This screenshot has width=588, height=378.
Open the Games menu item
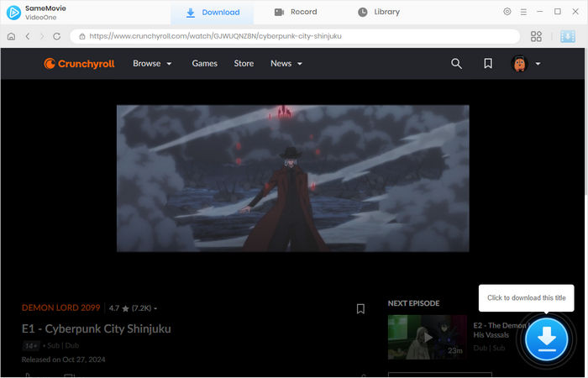pos(204,64)
